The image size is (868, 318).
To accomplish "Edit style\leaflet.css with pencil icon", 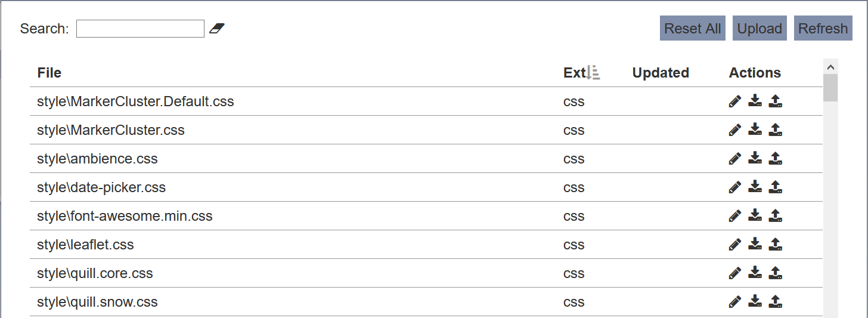I will pyautogui.click(x=735, y=245).
